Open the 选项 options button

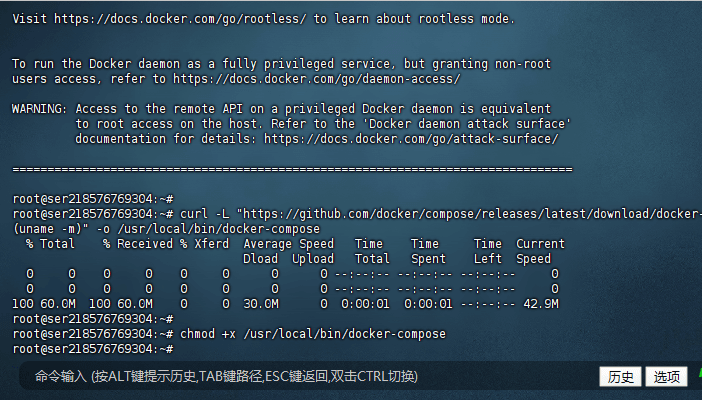pos(666,377)
